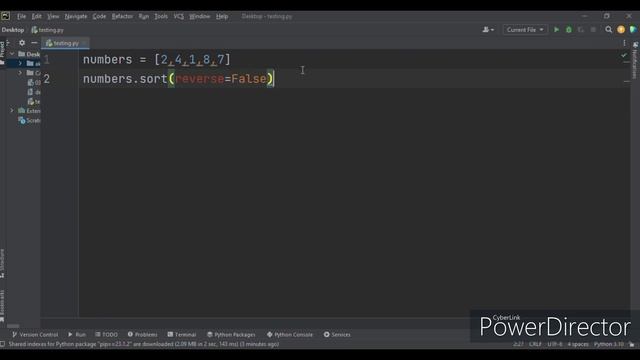
Task: Click the 2:27 caret position indicator
Action: pyautogui.click(x=518, y=344)
